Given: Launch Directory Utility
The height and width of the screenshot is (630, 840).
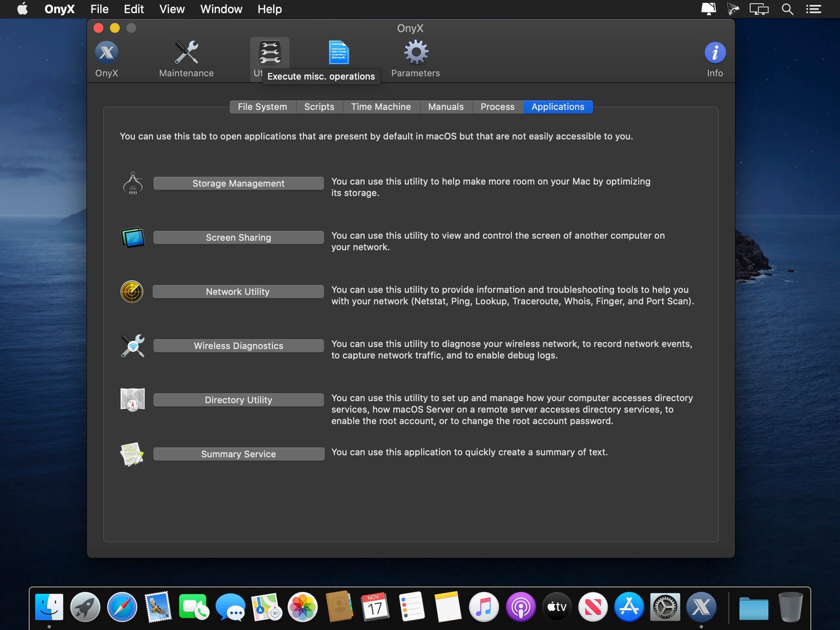Looking at the screenshot, I should 238,400.
